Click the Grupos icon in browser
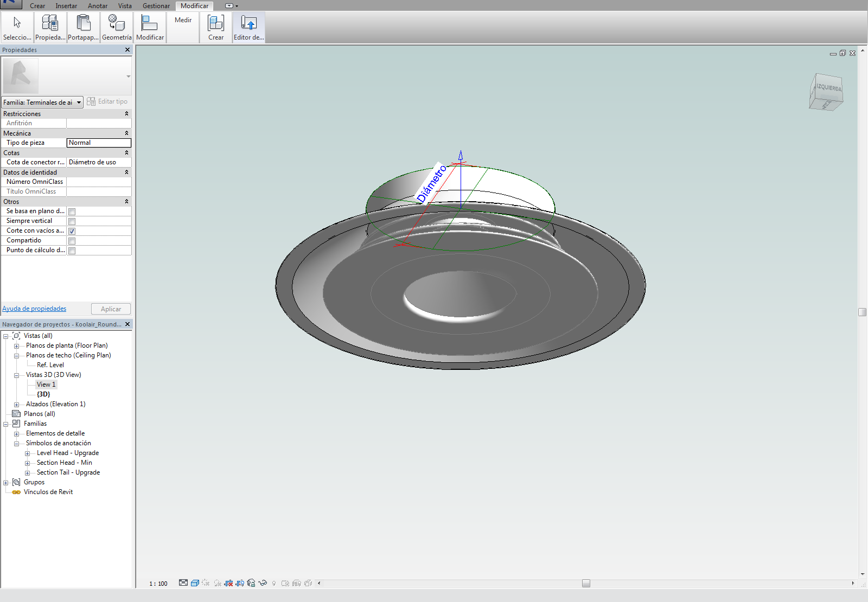Screen dimensions: 868x602 [x=16, y=482]
